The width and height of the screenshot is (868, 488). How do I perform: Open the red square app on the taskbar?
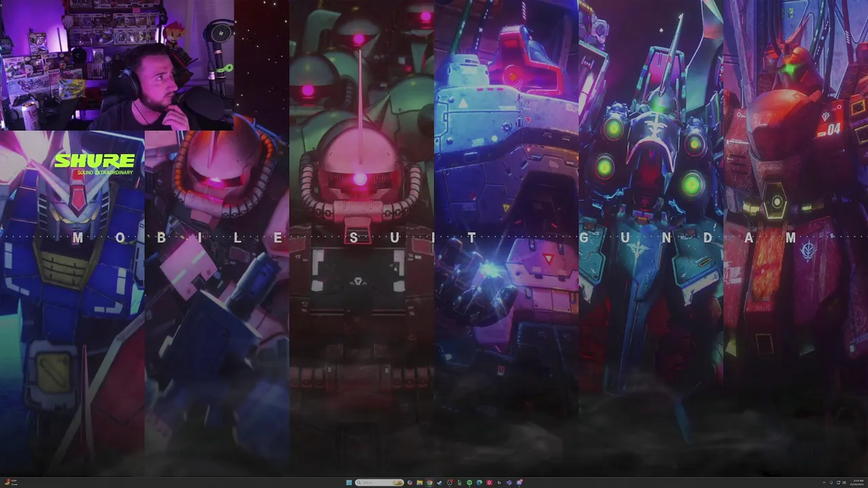tap(489, 483)
